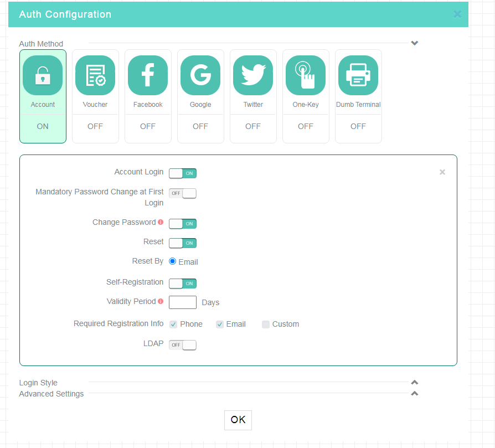Click the OFF status under Facebook
Image resolution: width=495 pixels, height=448 pixels.
point(148,126)
